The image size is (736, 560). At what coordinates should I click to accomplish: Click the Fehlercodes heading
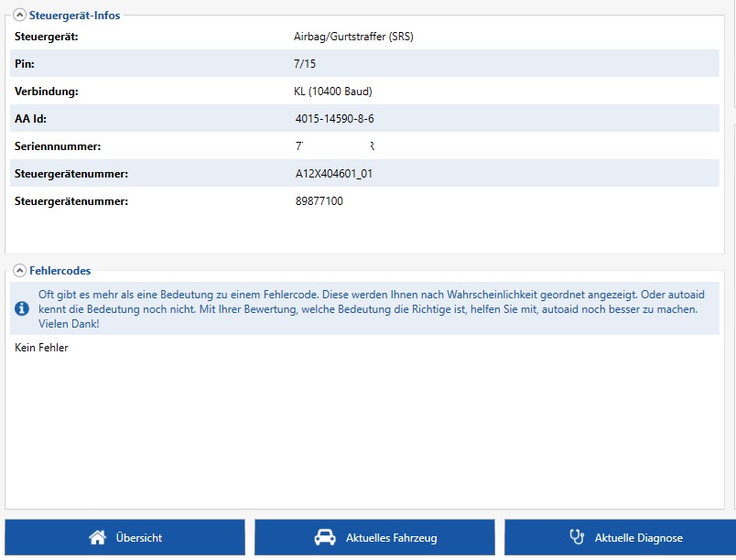[x=60, y=271]
